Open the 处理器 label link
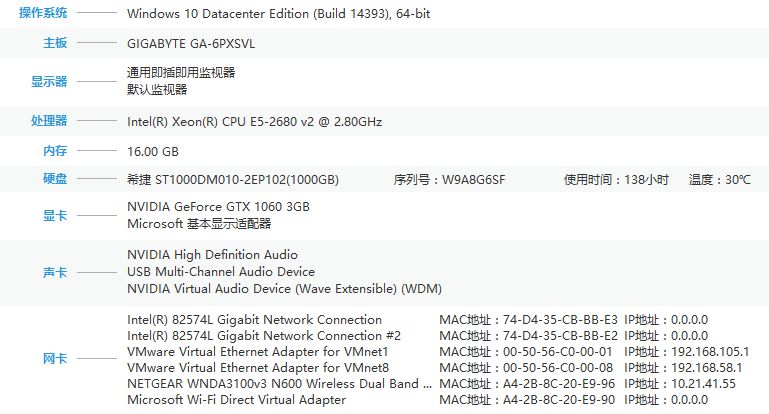The height and width of the screenshot is (414, 769). [49, 121]
